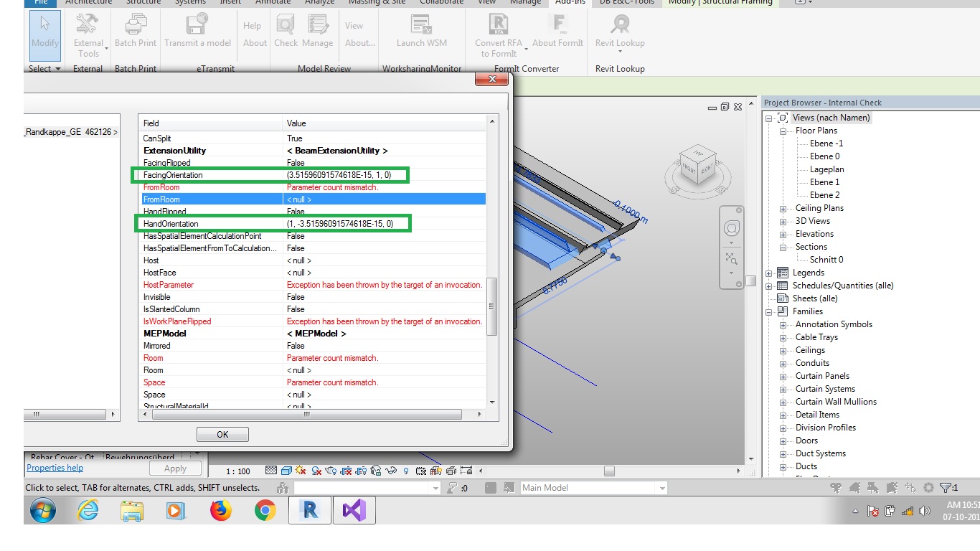Switch to the Architecture ribbon tab

(88, 3)
